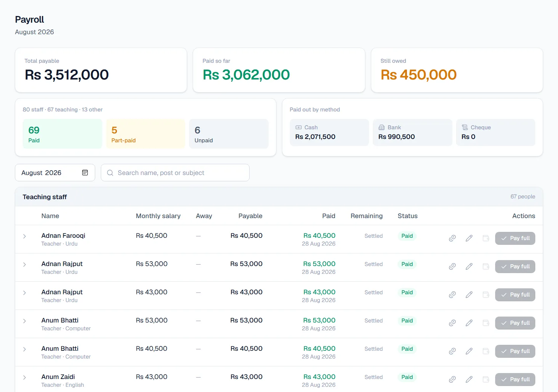Screen dimensions: 558x392
Task: Click the Rs 3,062,000 paid so far figure
Action: (x=246, y=75)
